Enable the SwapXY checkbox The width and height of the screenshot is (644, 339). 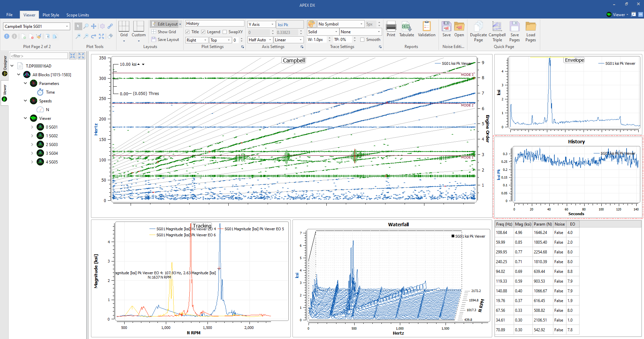click(x=225, y=32)
